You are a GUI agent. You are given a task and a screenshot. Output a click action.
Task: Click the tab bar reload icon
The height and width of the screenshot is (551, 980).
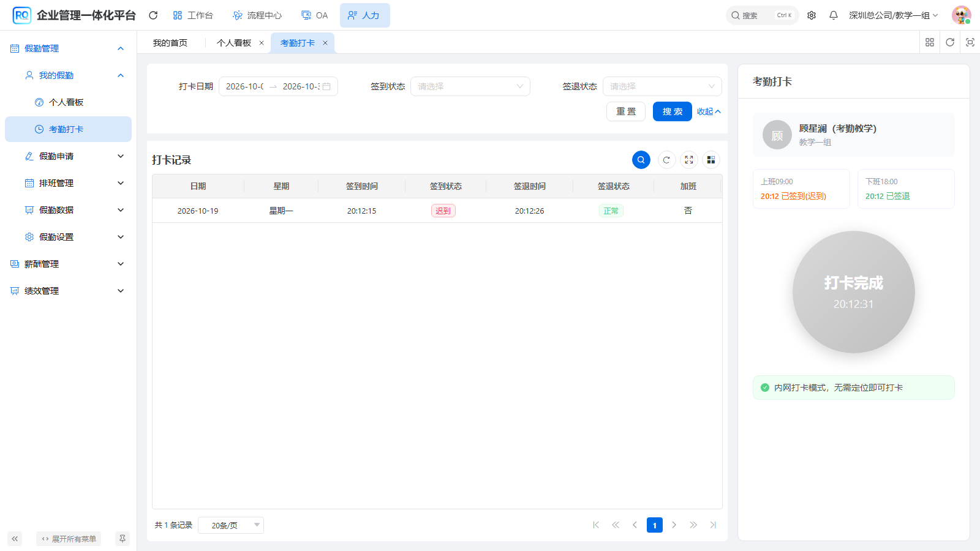[x=950, y=42]
